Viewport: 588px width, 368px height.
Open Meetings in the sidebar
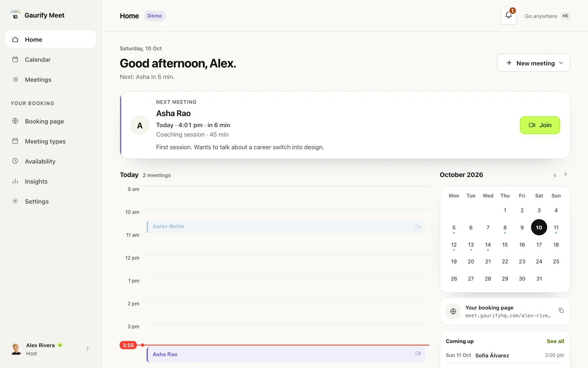pyautogui.click(x=51, y=80)
